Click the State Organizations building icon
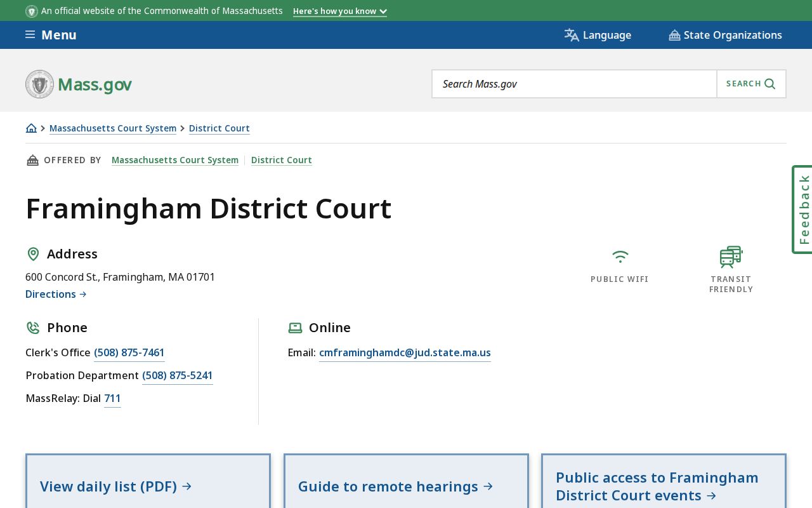The width and height of the screenshot is (812, 508). point(674,35)
